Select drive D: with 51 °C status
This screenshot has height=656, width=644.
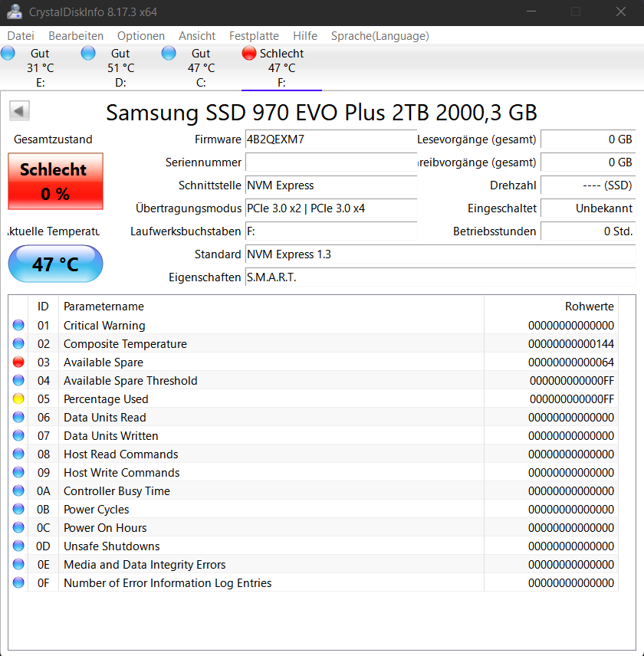pos(120,67)
